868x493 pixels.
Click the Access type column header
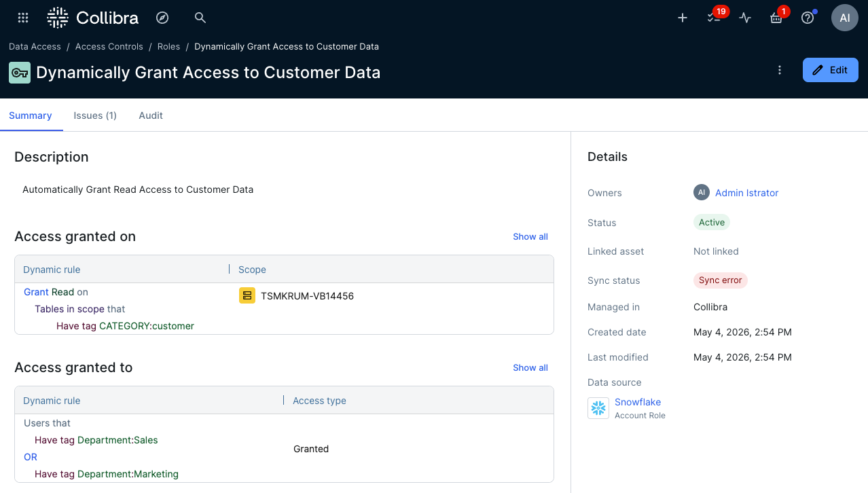[319, 401]
